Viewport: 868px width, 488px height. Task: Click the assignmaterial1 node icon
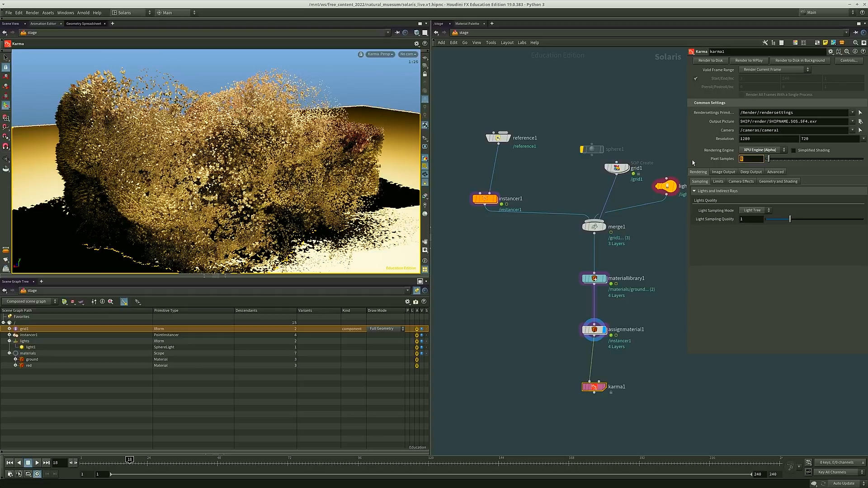coord(594,329)
